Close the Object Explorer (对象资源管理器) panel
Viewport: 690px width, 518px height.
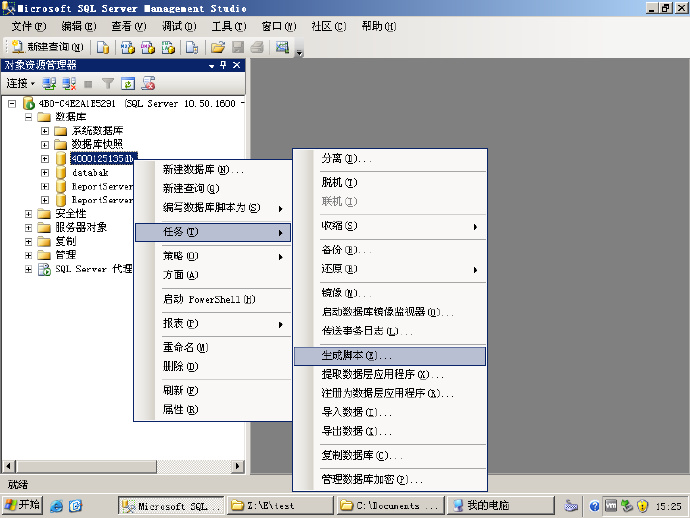[236, 65]
